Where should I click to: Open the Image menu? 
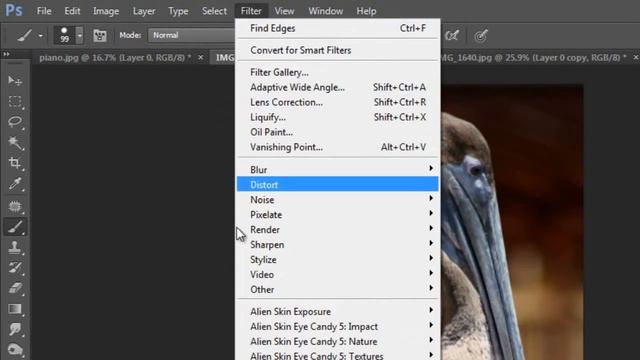[x=106, y=11]
